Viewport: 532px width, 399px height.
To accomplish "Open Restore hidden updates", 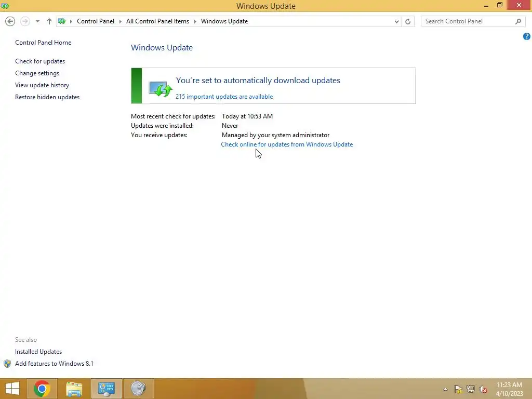I will click(47, 97).
